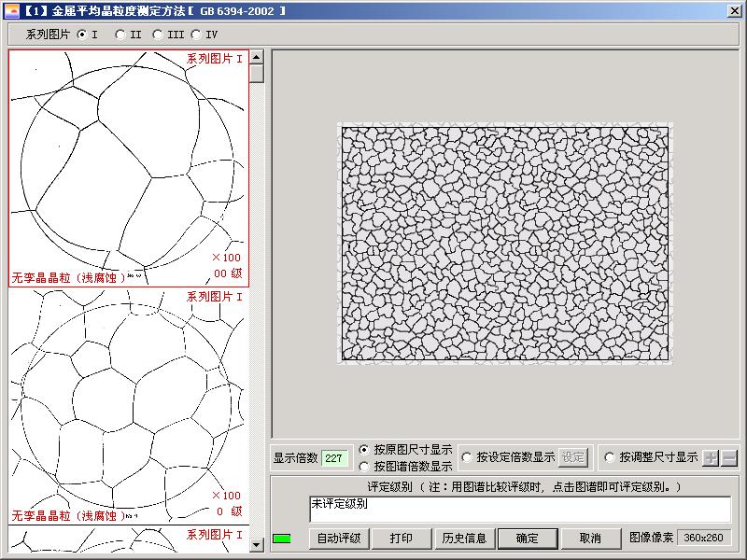Open 历史信息 history information

[464, 539]
